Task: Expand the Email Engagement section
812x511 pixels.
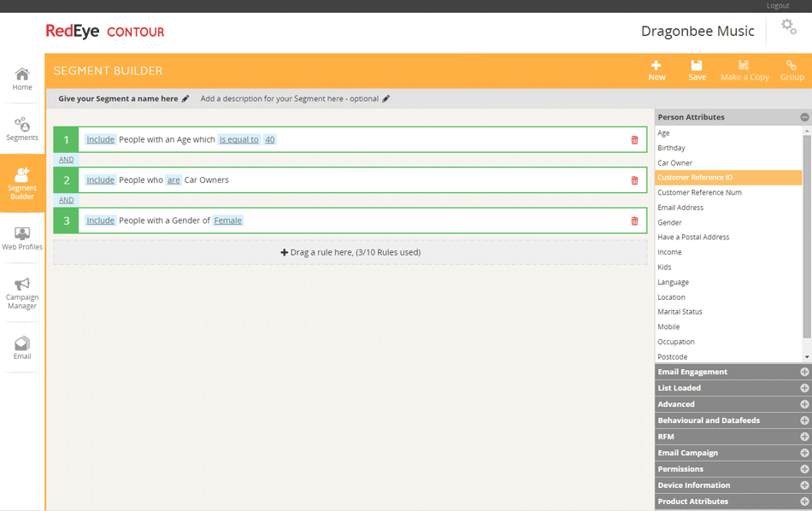Action: pyautogui.click(x=804, y=372)
